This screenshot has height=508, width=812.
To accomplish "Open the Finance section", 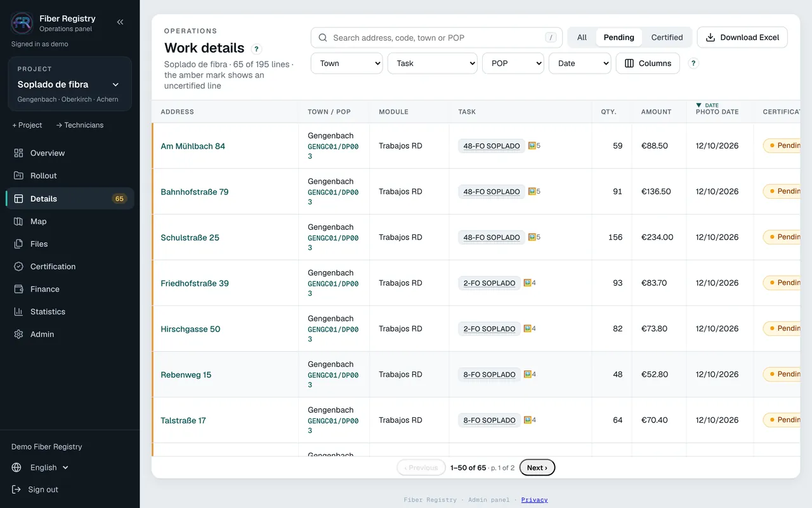I will coord(70,289).
